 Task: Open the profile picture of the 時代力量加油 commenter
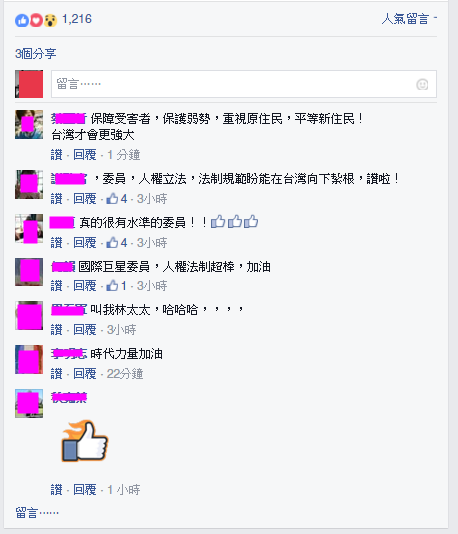click(29, 359)
